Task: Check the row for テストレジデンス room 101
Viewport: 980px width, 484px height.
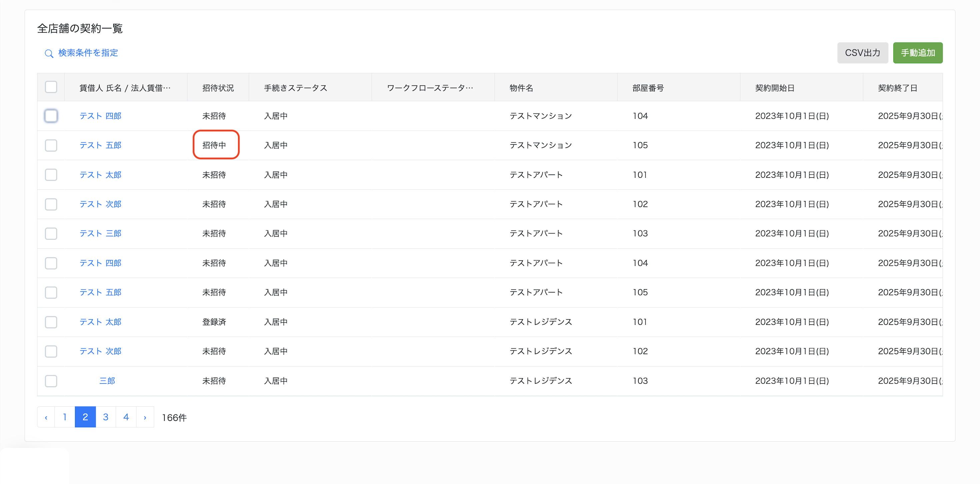Action: coord(51,322)
